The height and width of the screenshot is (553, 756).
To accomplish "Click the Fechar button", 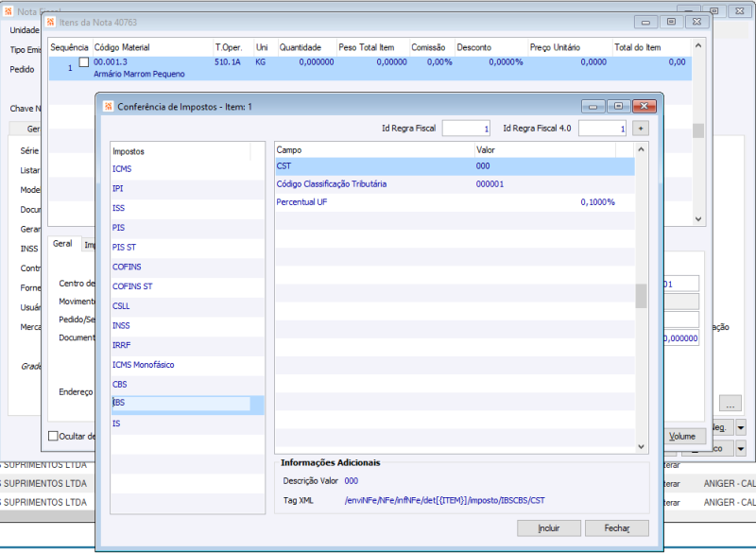I will pos(617,527).
